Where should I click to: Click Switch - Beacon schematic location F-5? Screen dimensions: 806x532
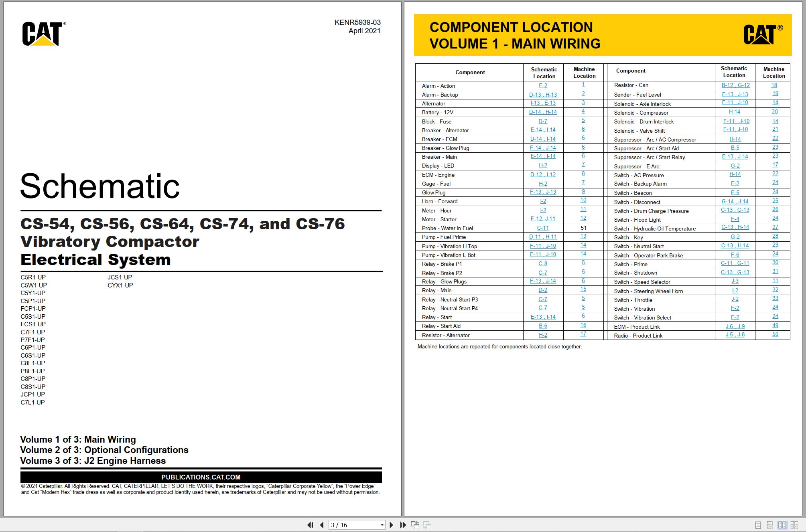pos(735,192)
